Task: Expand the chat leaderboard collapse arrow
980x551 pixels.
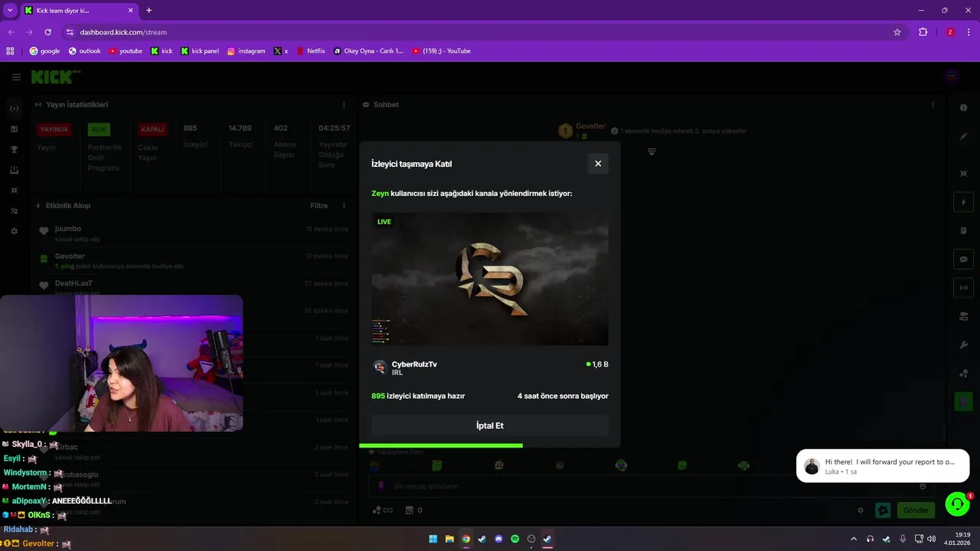Action: (652, 152)
